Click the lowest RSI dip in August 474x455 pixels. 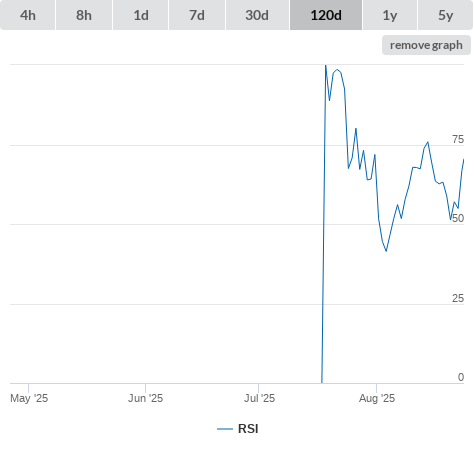(x=386, y=251)
